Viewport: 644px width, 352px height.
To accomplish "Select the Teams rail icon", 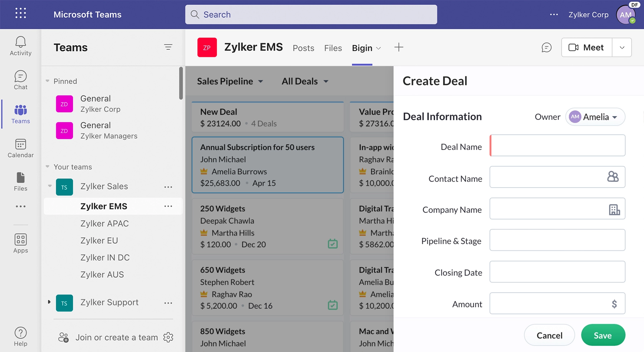I will (20, 114).
